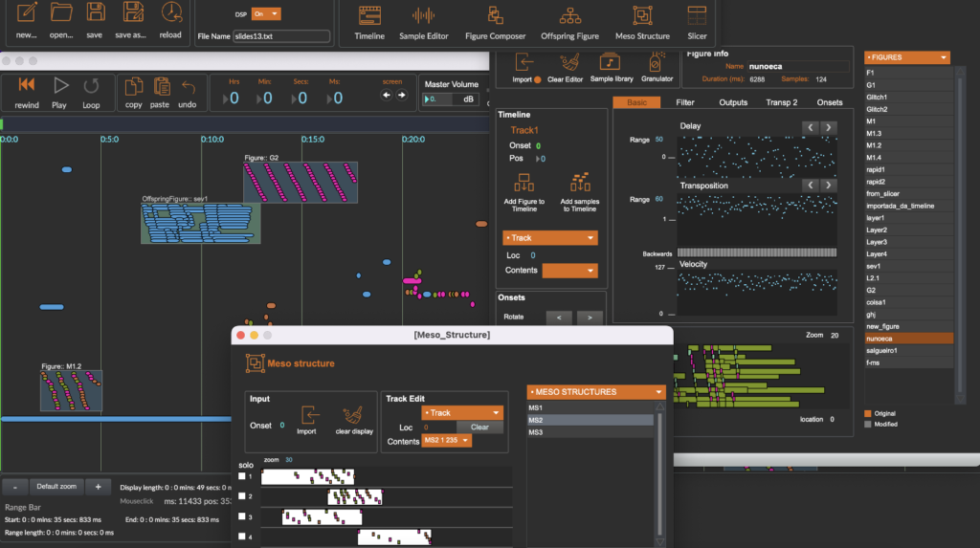Image resolution: width=980 pixels, height=548 pixels.
Task: Select MS2 in Meso Structures list
Action: [590, 420]
